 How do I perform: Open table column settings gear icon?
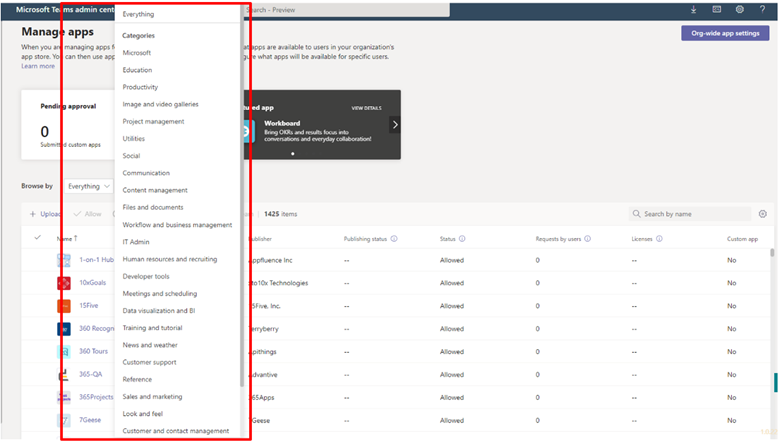(763, 214)
